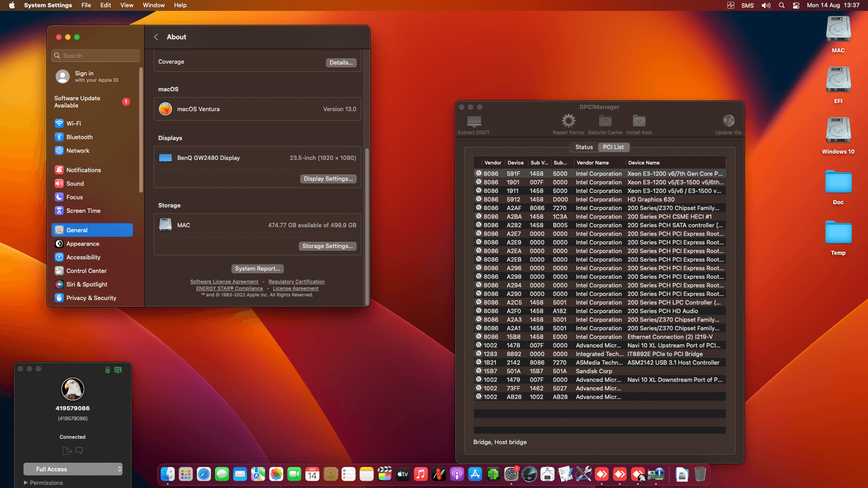Image resolution: width=868 pixels, height=488 pixels.
Task: Open Safari from the Dock
Action: 204,474
